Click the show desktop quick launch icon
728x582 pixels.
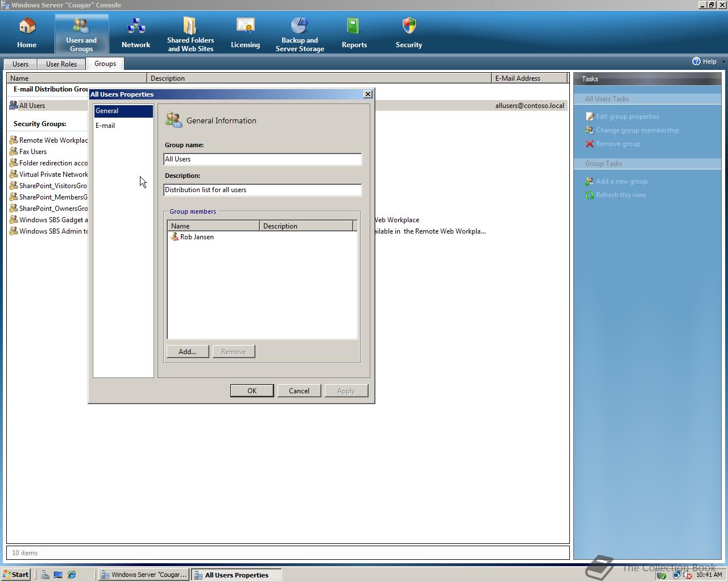58,575
